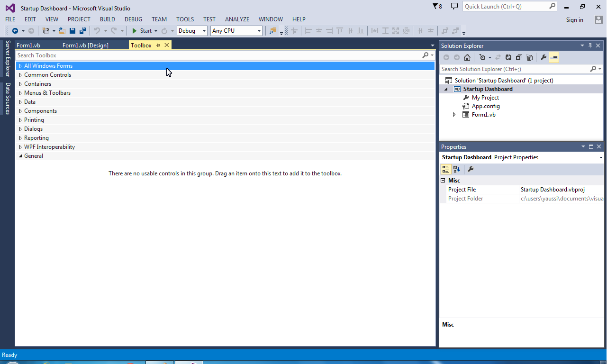Image resolution: width=607 pixels, height=364 pixels.
Task: Switch to the Form1.vb code tab
Action: pos(28,45)
